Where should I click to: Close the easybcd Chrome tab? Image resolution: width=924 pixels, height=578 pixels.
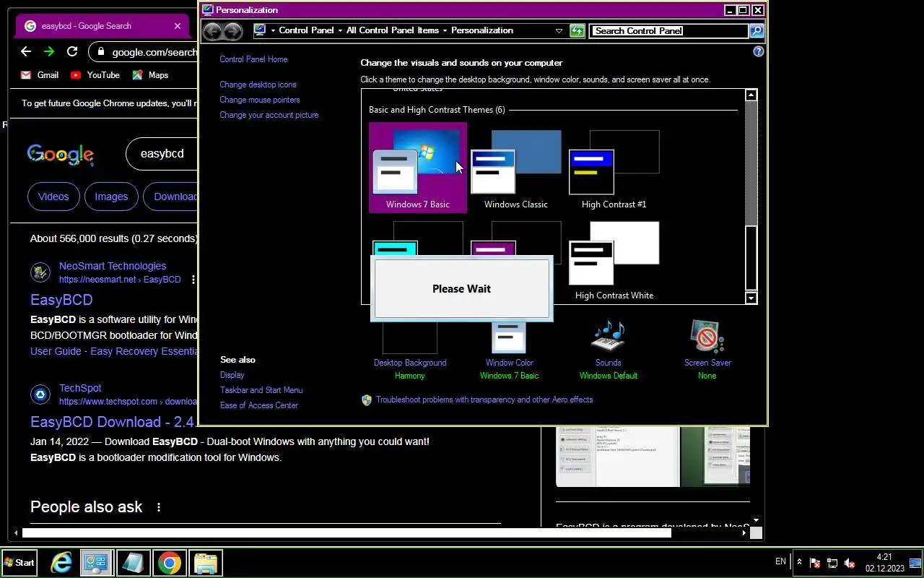[x=178, y=26]
